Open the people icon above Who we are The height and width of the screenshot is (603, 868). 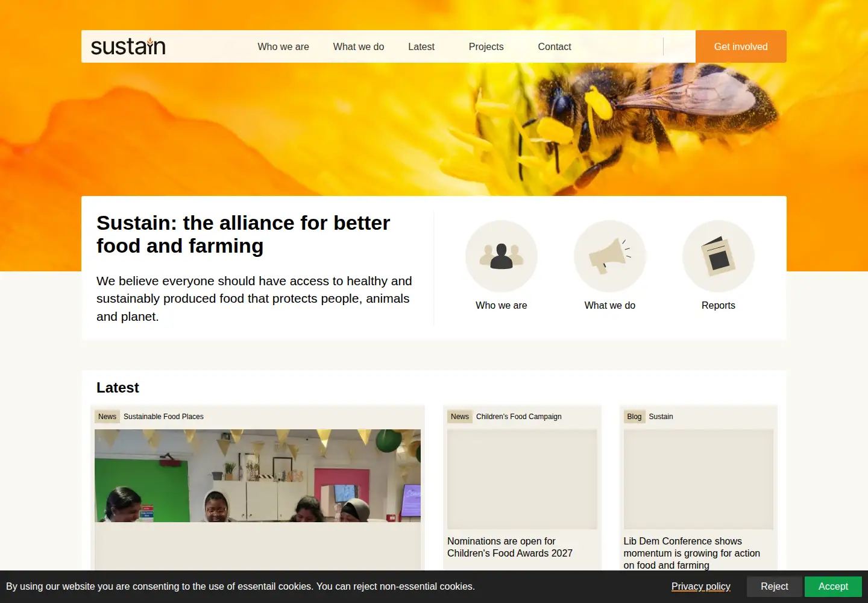point(502,256)
